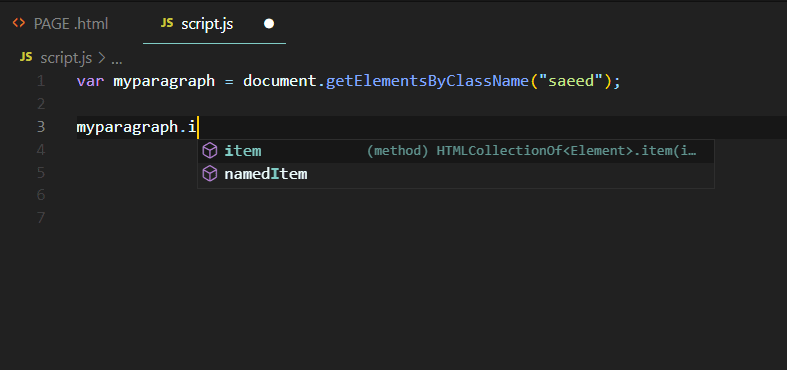Place cursor in myparagraph.i on line 3
The image size is (787, 370).
(x=136, y=128)
